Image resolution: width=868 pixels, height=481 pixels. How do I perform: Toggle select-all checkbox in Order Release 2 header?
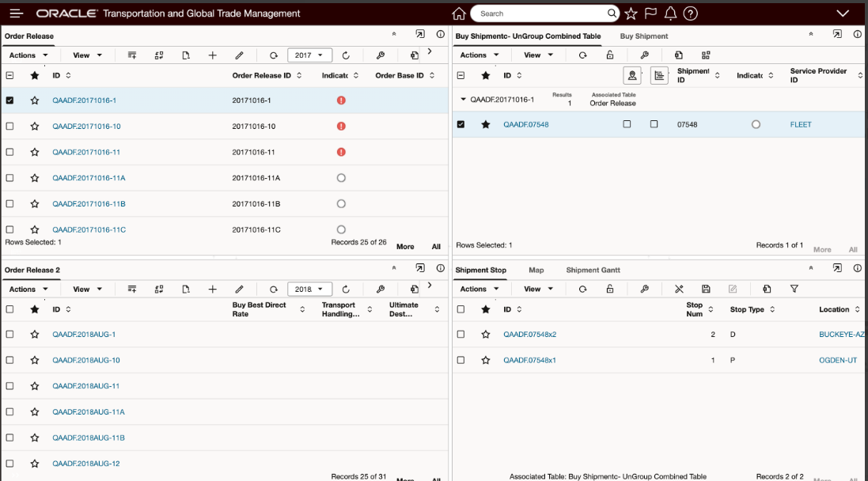(x=9, y=309)
